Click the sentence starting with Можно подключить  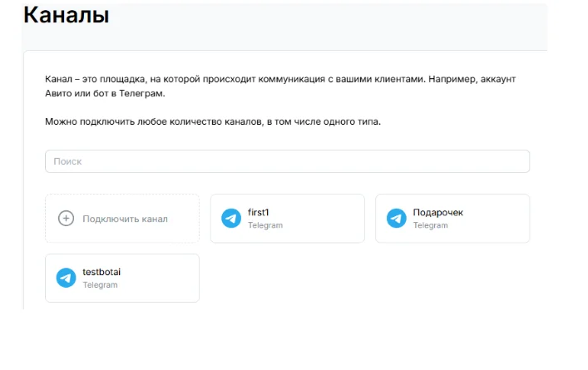click(x=212, y=122)
